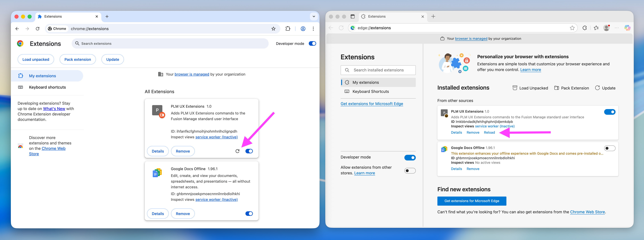Open Chrome extensions puzzle icon in toolbar
The image size is (644, 240).
click(288, 29)
